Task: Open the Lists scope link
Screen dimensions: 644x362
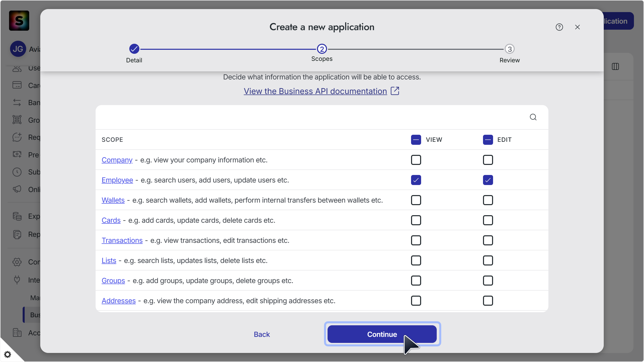Action: 109,260
